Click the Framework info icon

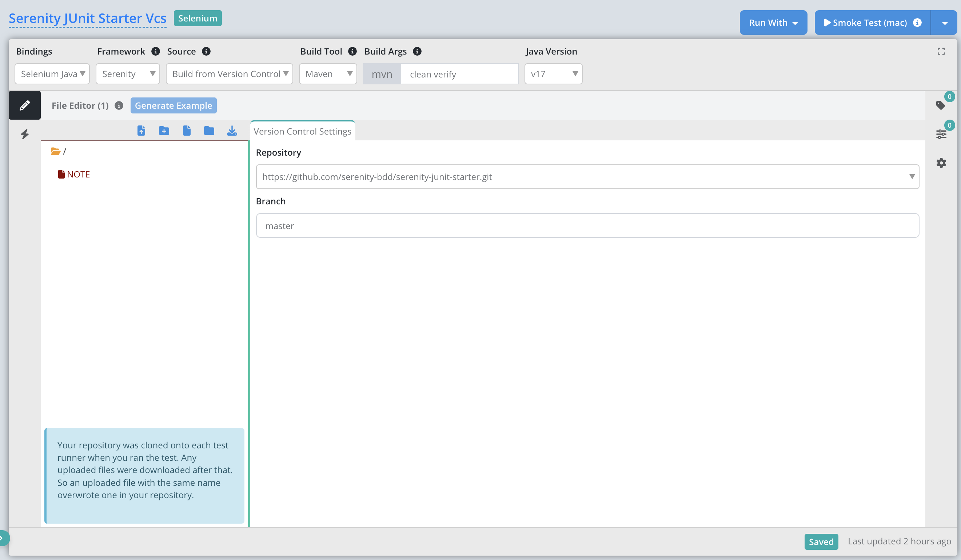pos(156,51)
